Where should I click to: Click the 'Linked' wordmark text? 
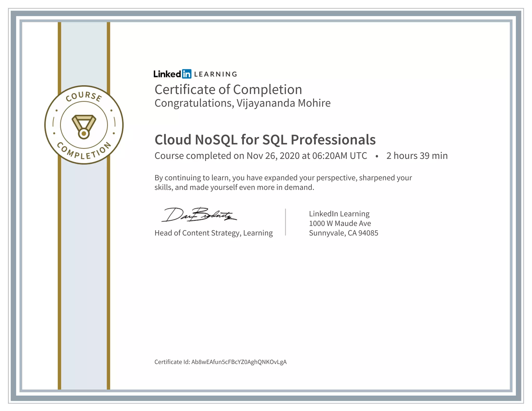coord(167,74)
